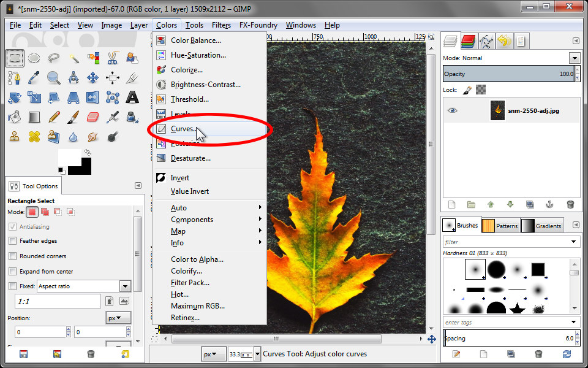
Task: Activate the Move tool
Action: click(93, 78)
